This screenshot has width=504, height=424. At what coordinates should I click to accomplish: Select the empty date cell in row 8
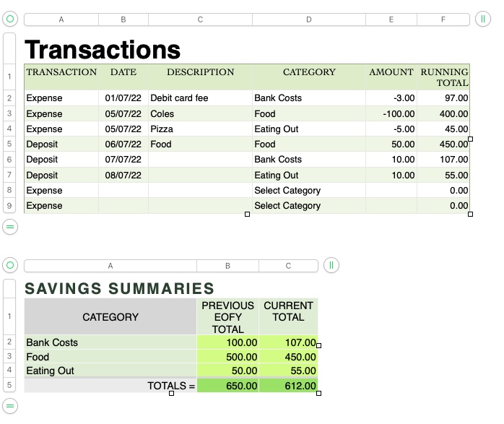click(x=123, y=190)
